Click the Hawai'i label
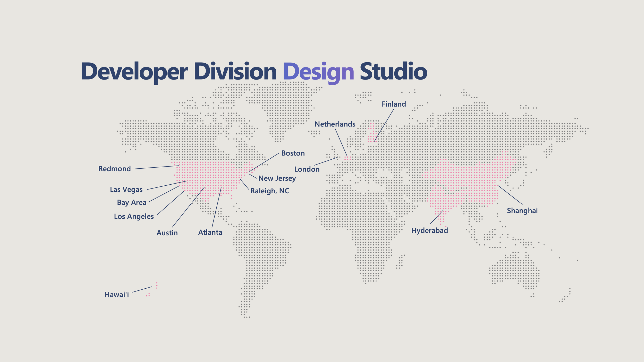This screenshot has height=362, width=644. (x=117, y=295)
